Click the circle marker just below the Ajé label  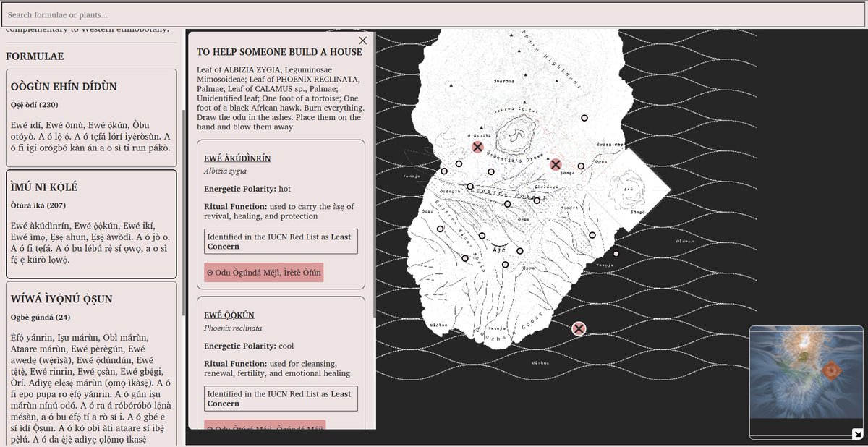[x=505, y=265]
